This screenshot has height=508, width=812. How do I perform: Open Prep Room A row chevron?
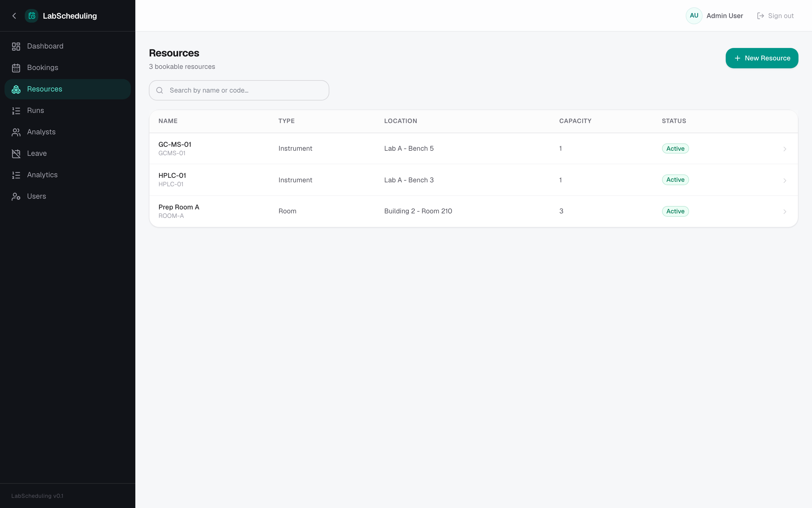click(x=784, y=212)
